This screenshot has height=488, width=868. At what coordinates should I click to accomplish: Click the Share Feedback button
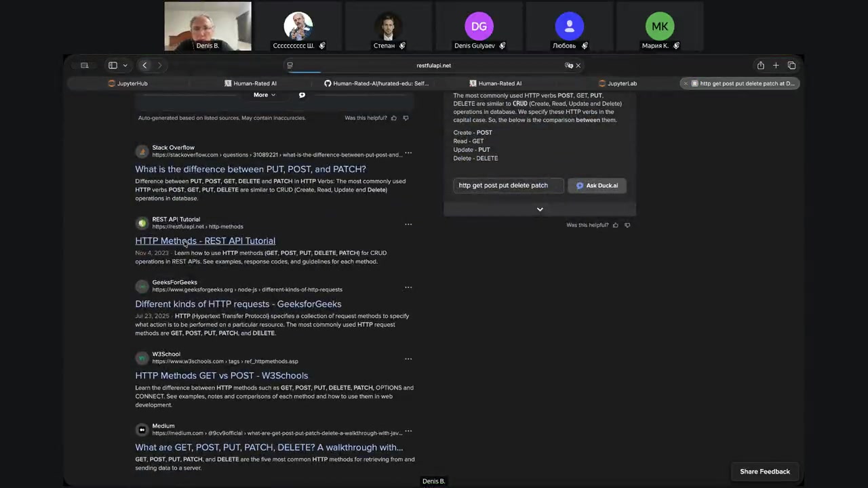pyautogui.click(x=764, y=472)
